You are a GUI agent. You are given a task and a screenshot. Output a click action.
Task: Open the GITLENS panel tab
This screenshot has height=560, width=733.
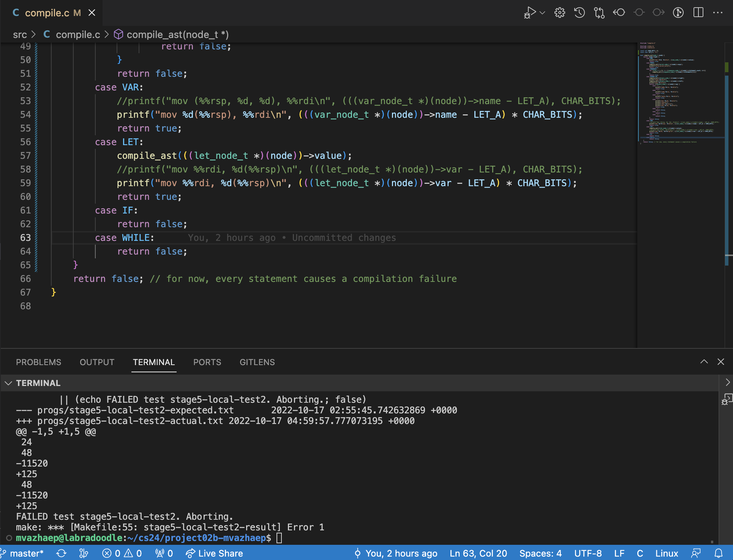tap(257, 362)
